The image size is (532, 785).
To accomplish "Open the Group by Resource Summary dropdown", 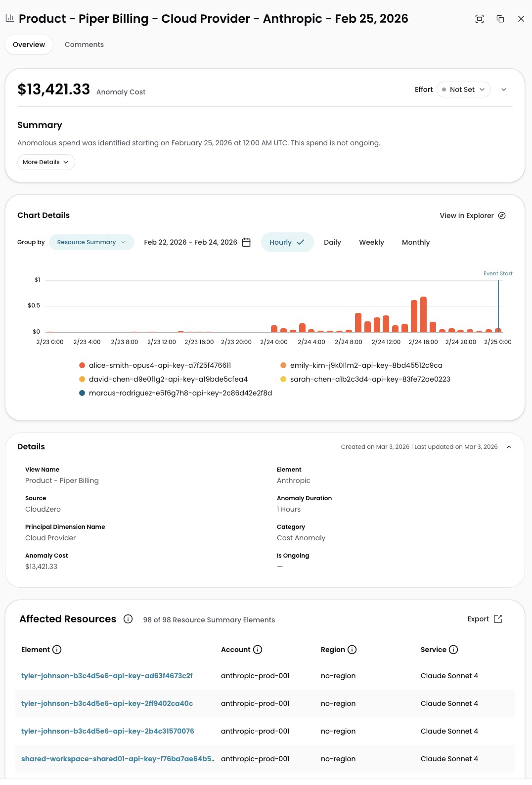I will (91, 242).
